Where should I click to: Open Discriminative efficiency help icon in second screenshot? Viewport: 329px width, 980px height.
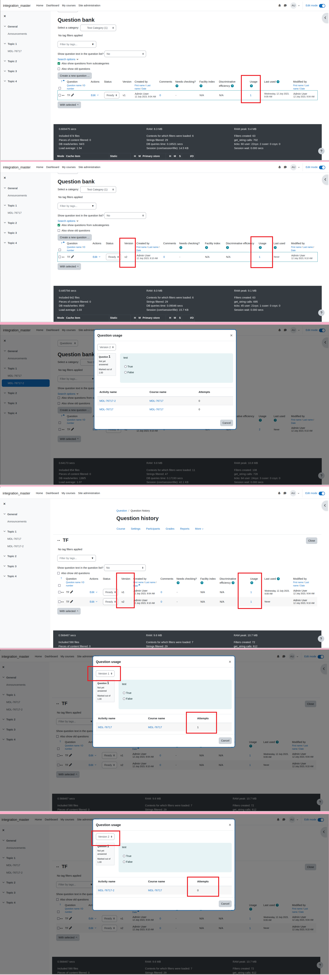coord(227,248)
